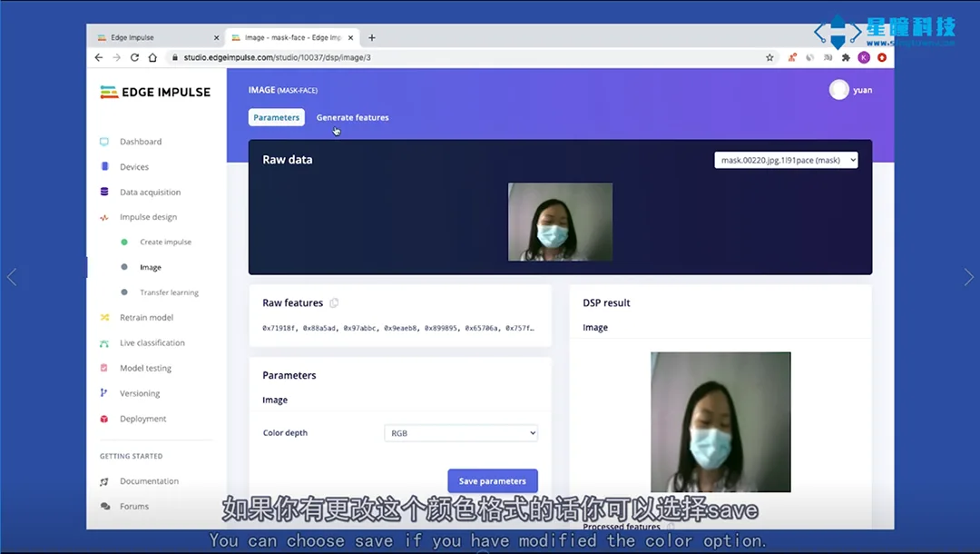Open a new browser tab
The width and height of the screenshot is (980, 554).
pyautogui.click(x=372, y=37)
